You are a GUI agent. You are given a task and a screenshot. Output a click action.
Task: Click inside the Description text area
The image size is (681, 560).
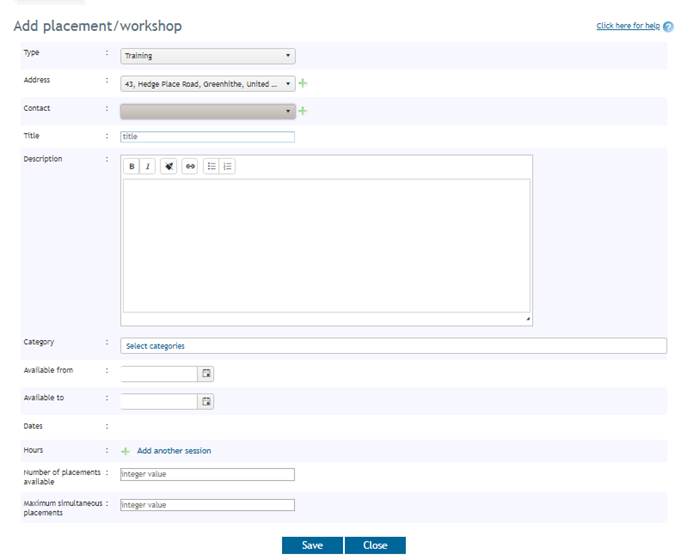(x=327, y=245)
